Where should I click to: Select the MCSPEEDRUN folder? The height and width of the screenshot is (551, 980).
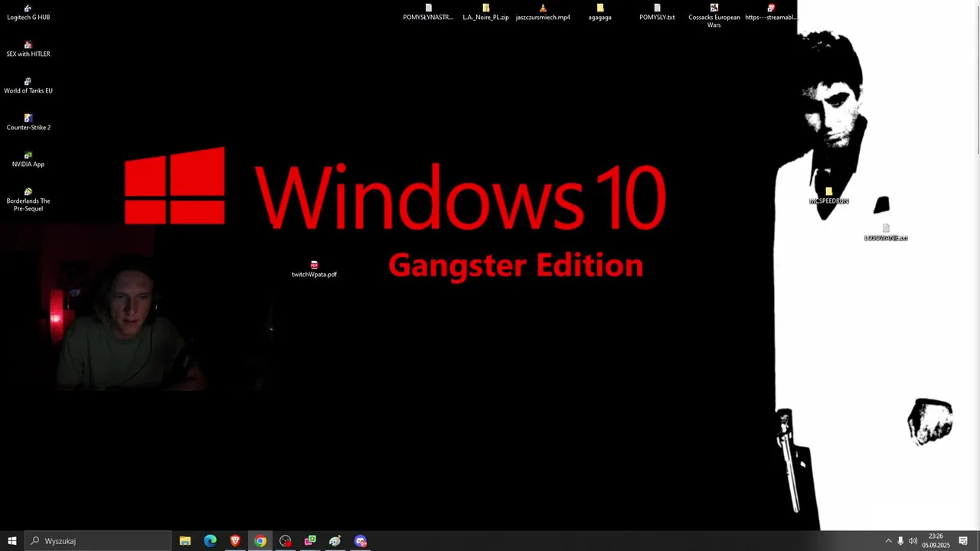point(829,196)
